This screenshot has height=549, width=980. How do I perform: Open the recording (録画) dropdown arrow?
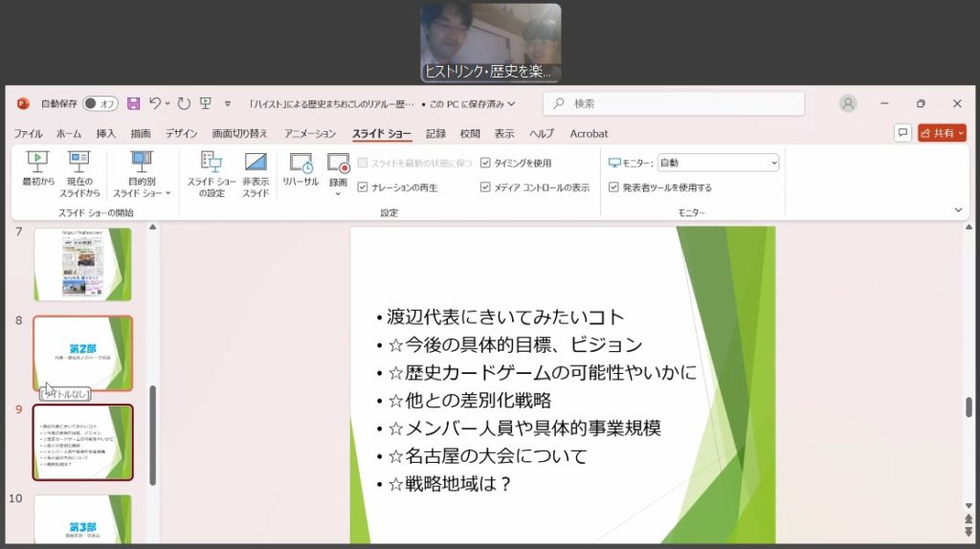pyautogui.click(x=338, y=193)
